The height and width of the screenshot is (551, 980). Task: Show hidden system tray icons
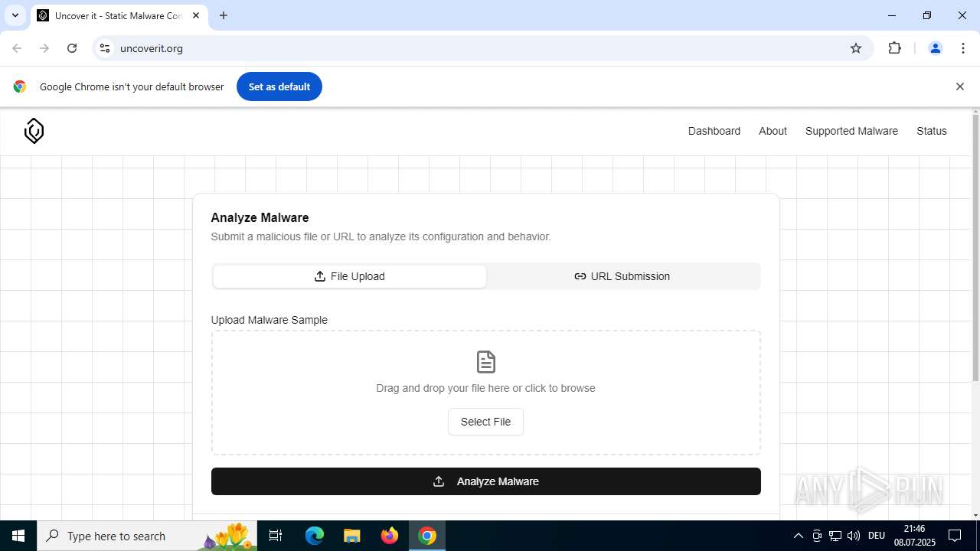click(798, 536)
